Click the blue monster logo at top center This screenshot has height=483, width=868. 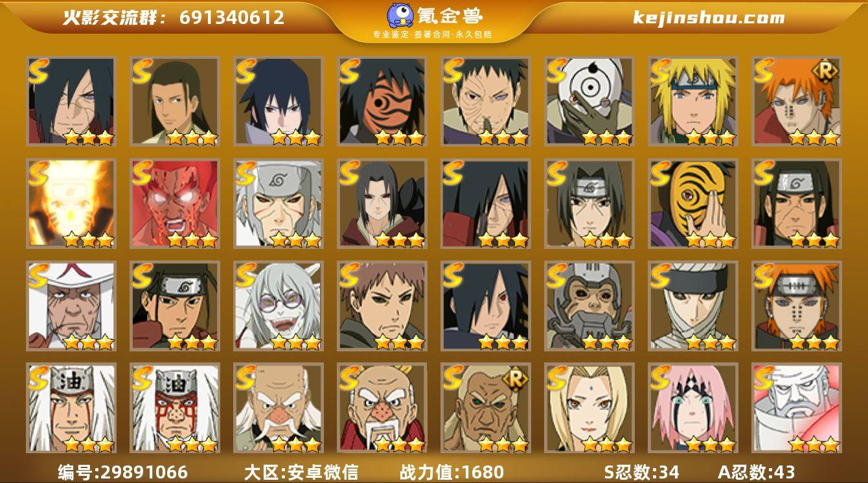pos(401,16)
